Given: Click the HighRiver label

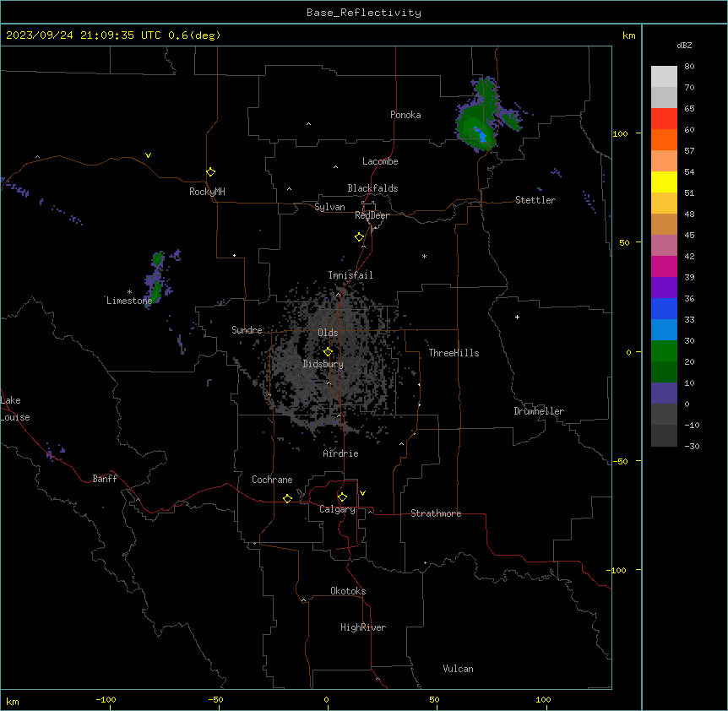Looking at the screenshot, I should click(363, 627).
